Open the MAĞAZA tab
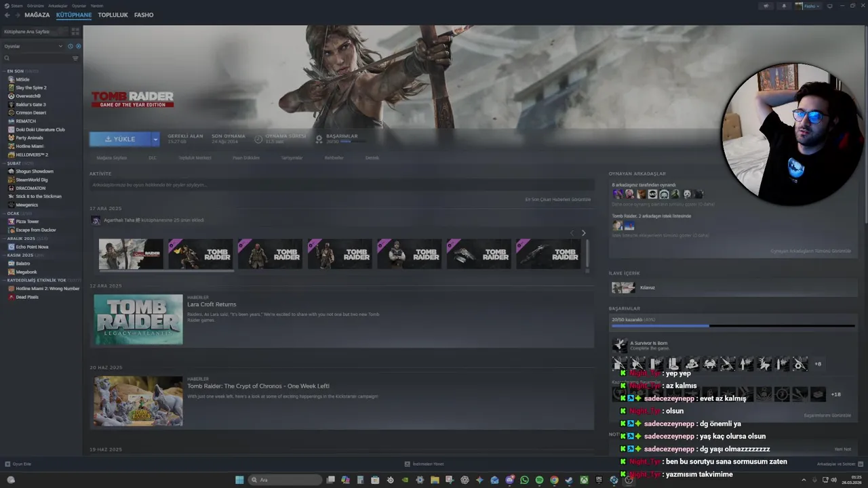Viewport: 868px width, 488px height. 37,15
